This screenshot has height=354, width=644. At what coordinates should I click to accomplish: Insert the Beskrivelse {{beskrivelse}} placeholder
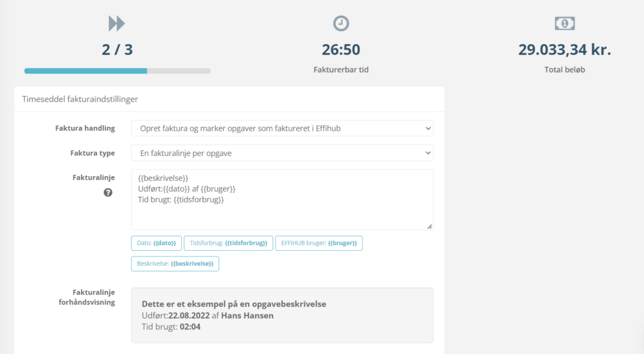pyautogui.click(x=175, y=263)
